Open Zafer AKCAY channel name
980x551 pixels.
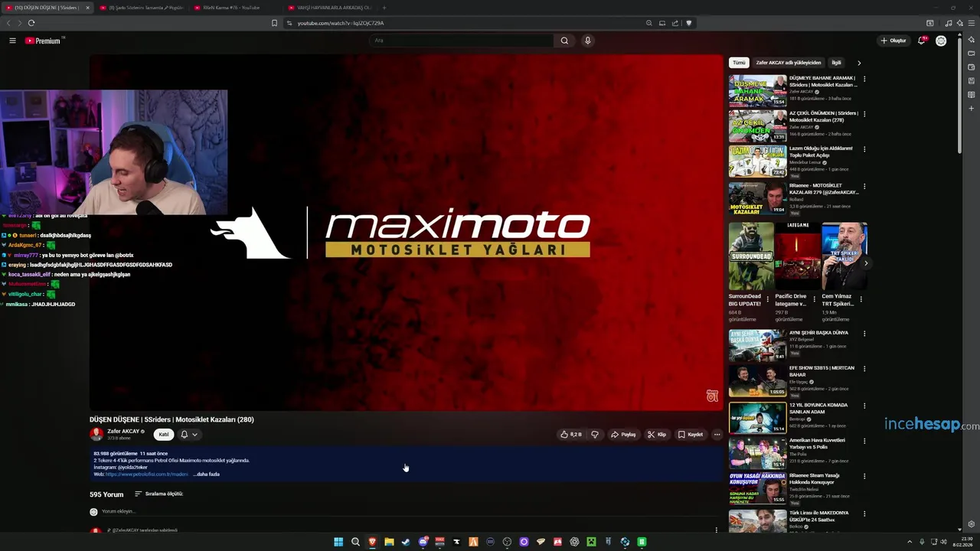click(123, 432)
